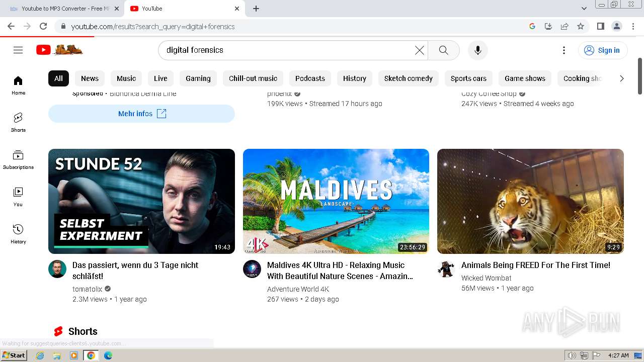Open file explorer from taskbar

pyautogui.click(x=57, y=355)
